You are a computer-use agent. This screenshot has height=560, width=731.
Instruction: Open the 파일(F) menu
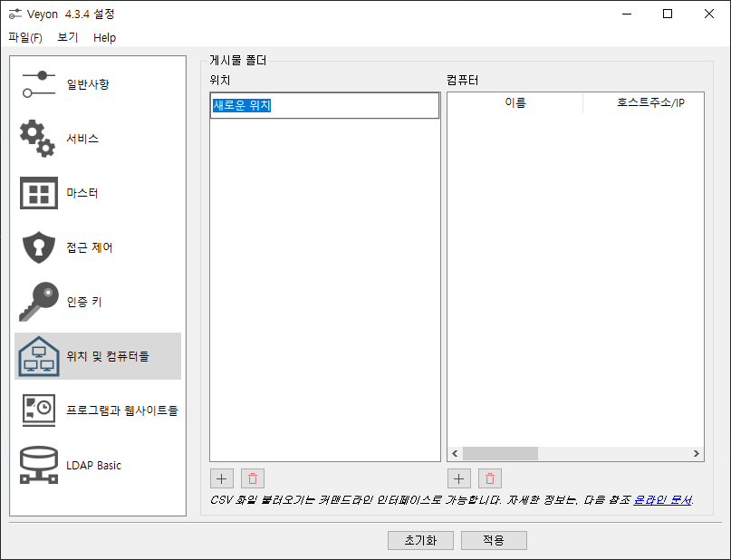(25, 37)
